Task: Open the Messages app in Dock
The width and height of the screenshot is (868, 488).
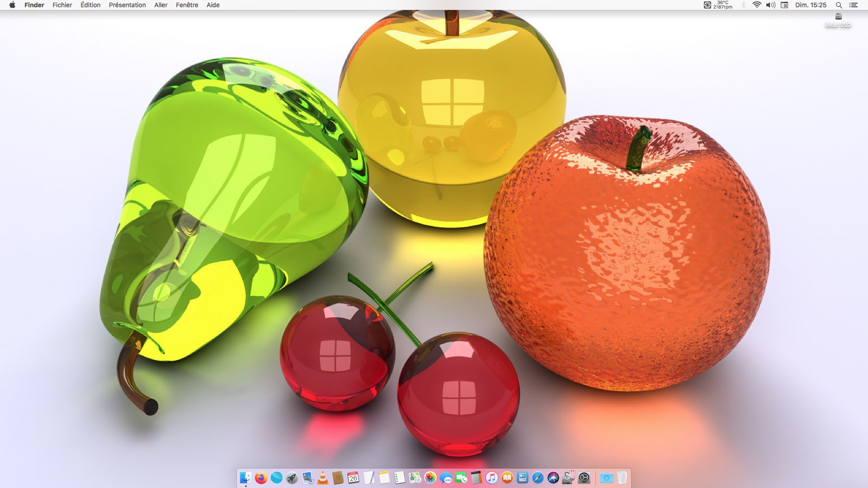Action: (x=446, y=478)
